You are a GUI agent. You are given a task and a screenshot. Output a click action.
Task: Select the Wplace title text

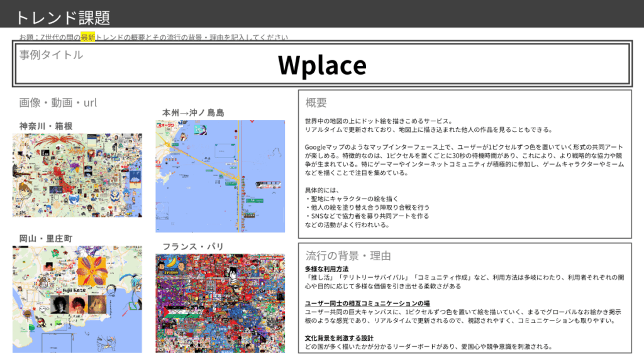pyautogui.click(x=322, y=65)
